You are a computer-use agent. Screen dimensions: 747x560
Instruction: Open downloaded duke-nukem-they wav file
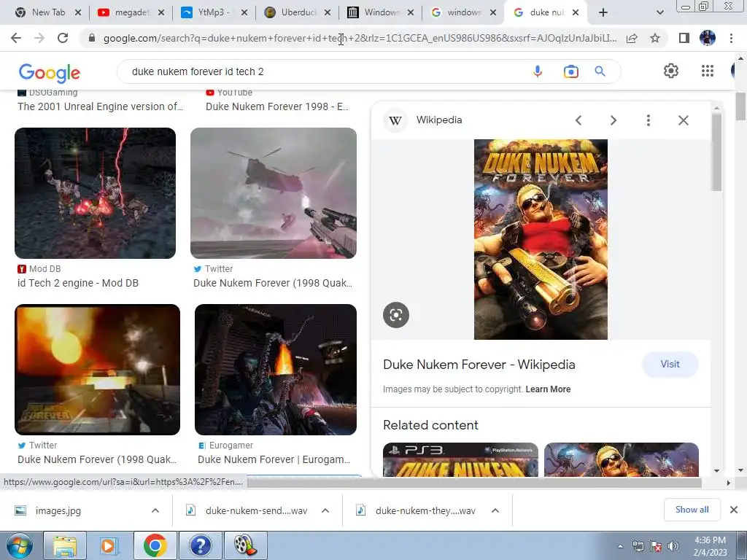pos(425,510)
